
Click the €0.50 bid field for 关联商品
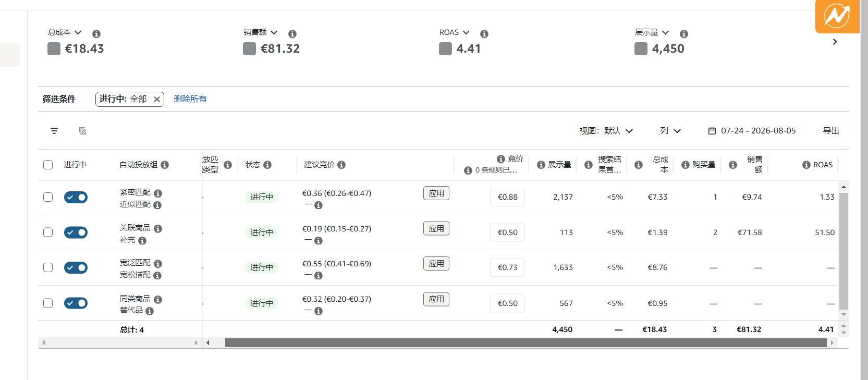[507, 232]
